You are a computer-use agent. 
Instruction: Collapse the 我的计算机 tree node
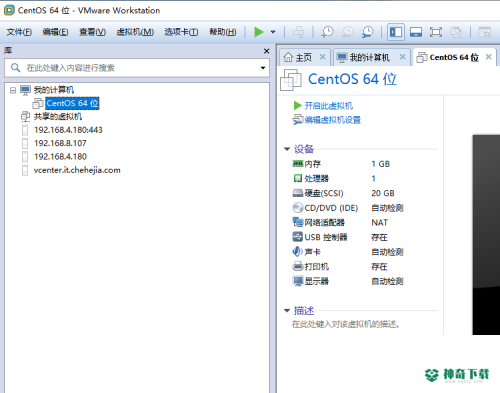[x=13, y=90]
